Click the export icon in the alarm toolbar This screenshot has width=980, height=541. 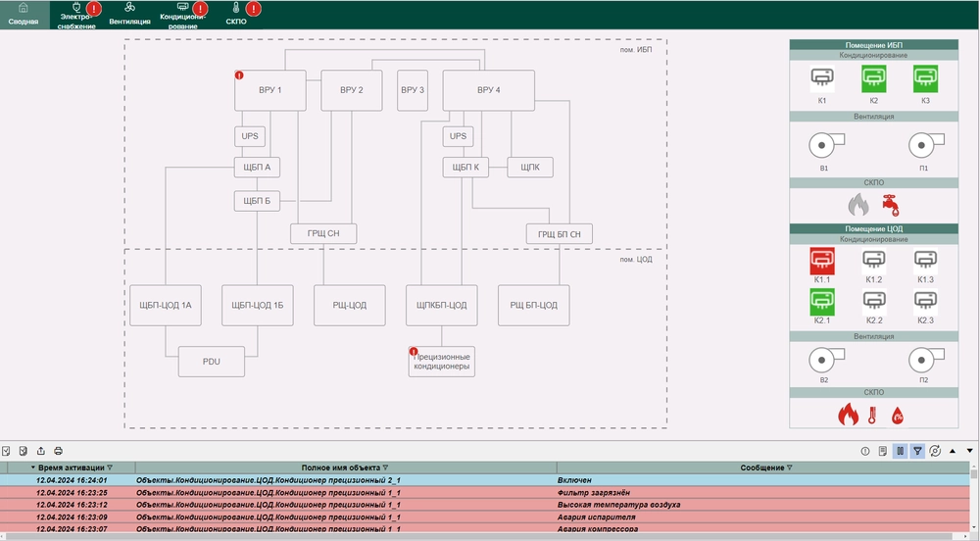[41, 451]
